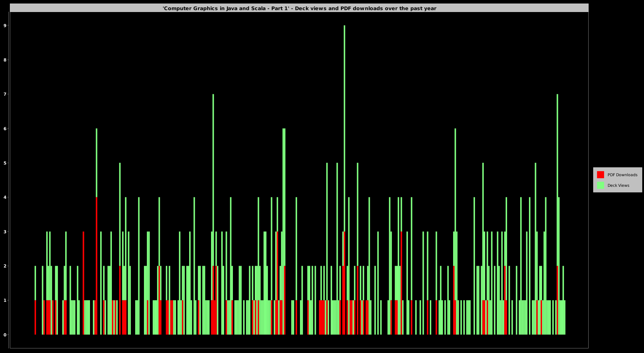644x353 pixels.
Task: Click the chart title text at top
Action: (299, 8)
